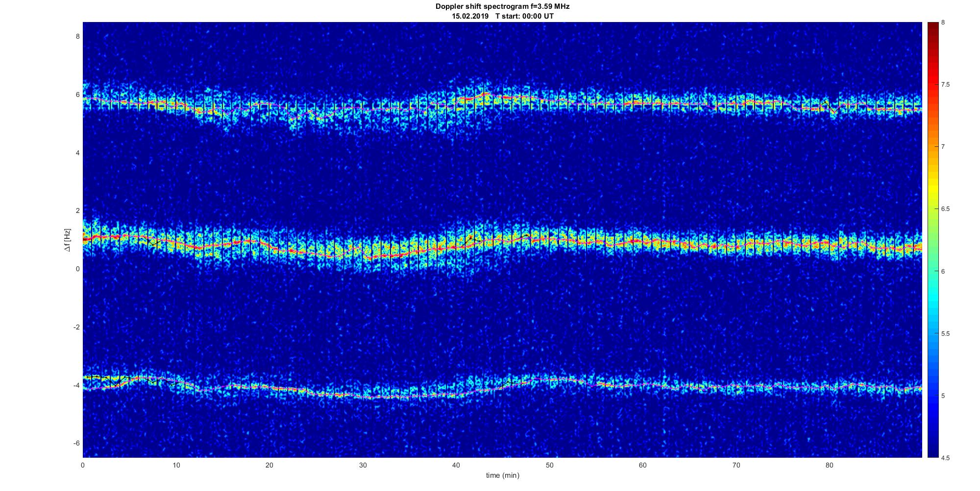Screen dimensions: 980x491
Task: Click the x-axis tick label '40'
Action: pos(456,465)
